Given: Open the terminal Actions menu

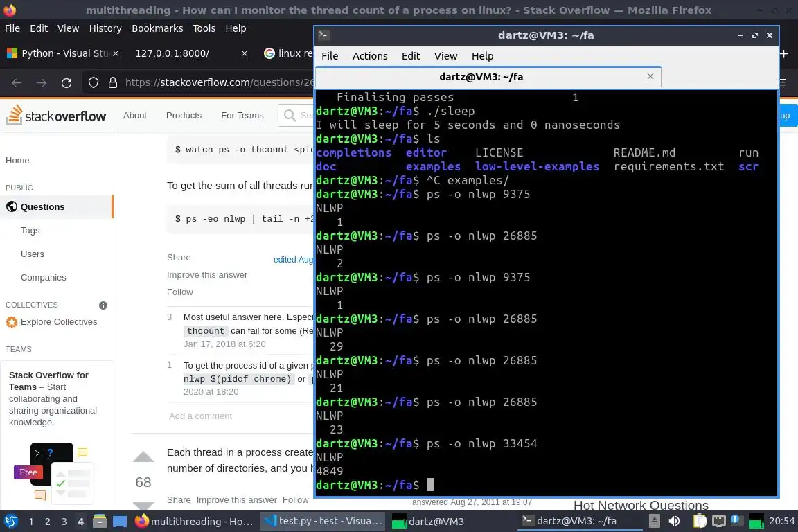Looking at the screenshot, I should click(370, 56).
